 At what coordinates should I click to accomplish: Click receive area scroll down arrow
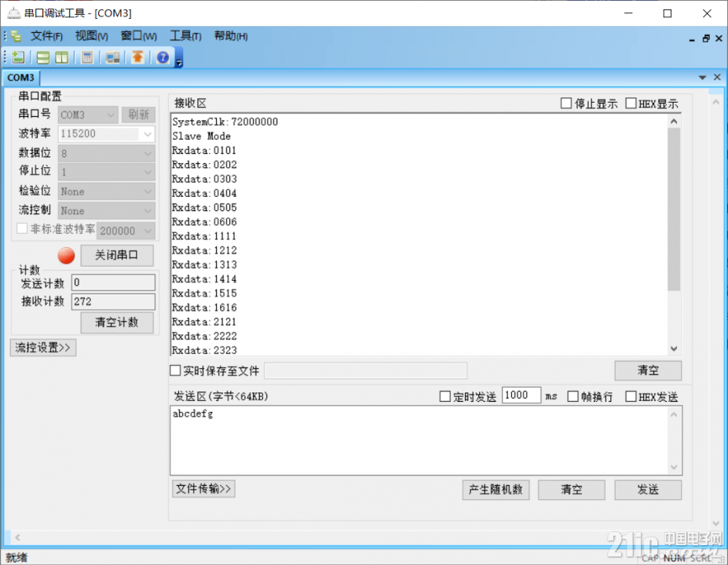coord(674,348)
